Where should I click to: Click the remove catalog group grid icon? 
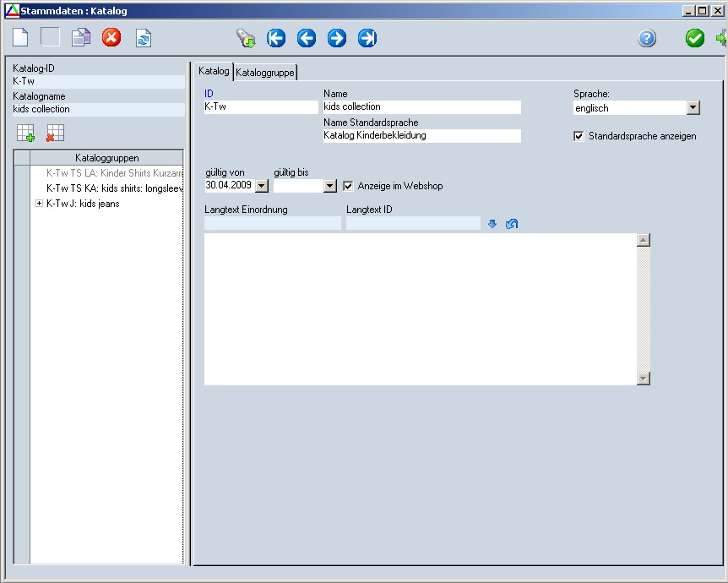point(55,133)
